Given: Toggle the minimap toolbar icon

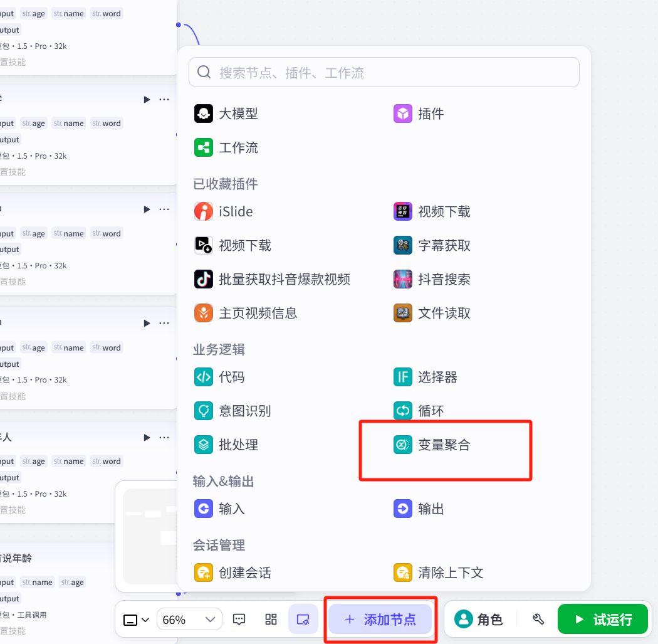Looking at the screenshot, I should point(303,620).
